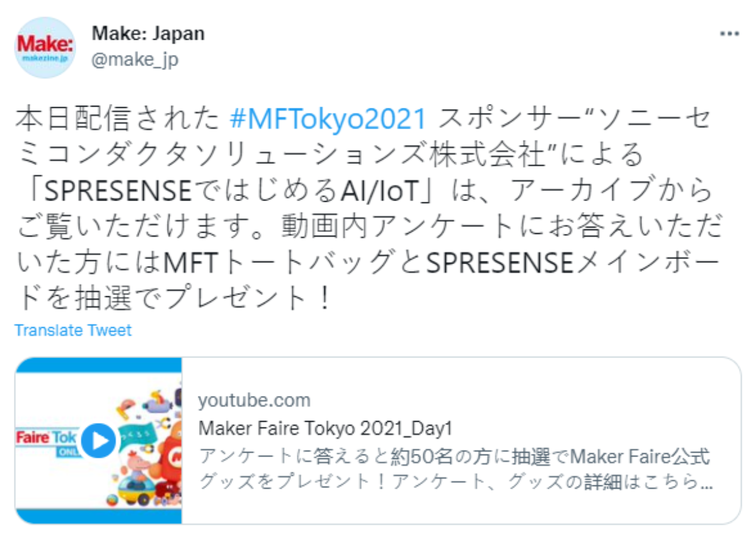The image size is (756, 539).
Task: Click the Translate Tweet link
Action: [x=73, y=330]
